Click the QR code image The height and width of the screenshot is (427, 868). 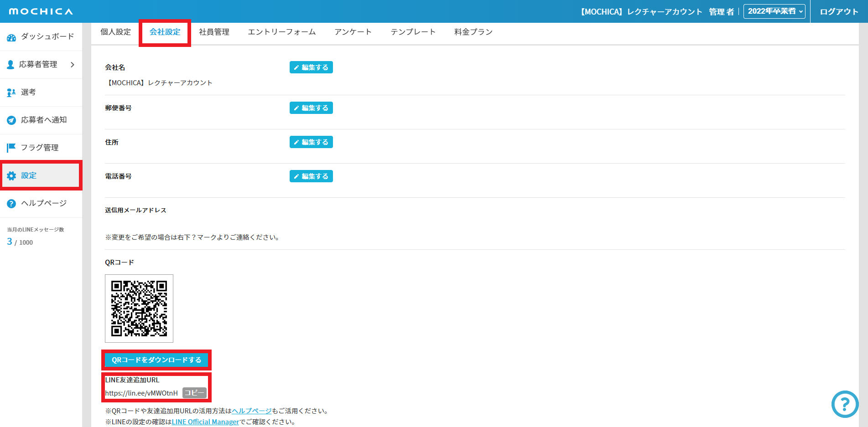[139, 309]
